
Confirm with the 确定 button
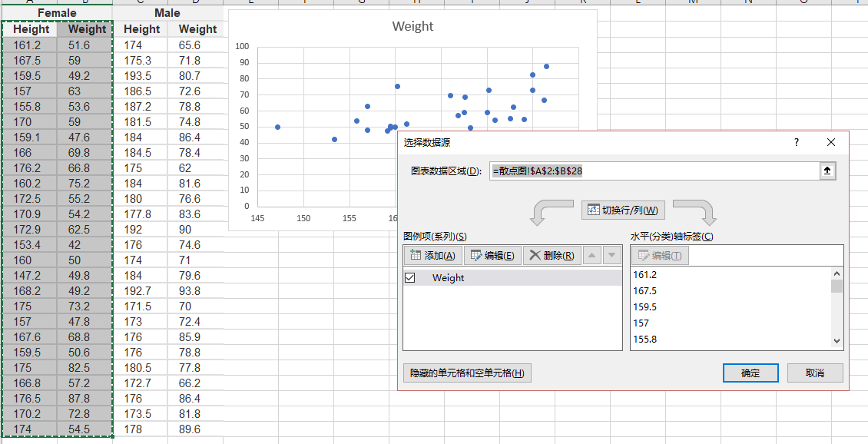click(x=750, y=373)
